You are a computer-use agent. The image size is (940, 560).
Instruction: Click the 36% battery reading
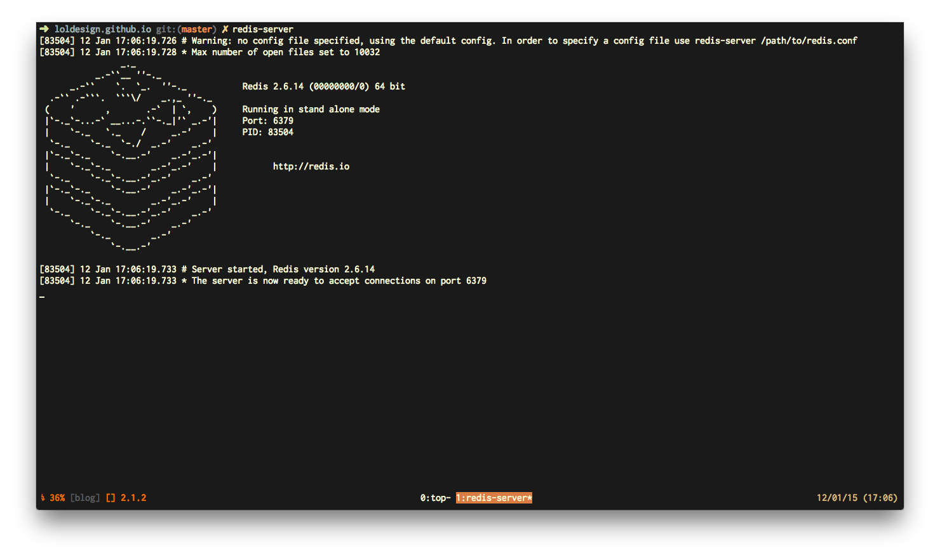coord(57,498)
